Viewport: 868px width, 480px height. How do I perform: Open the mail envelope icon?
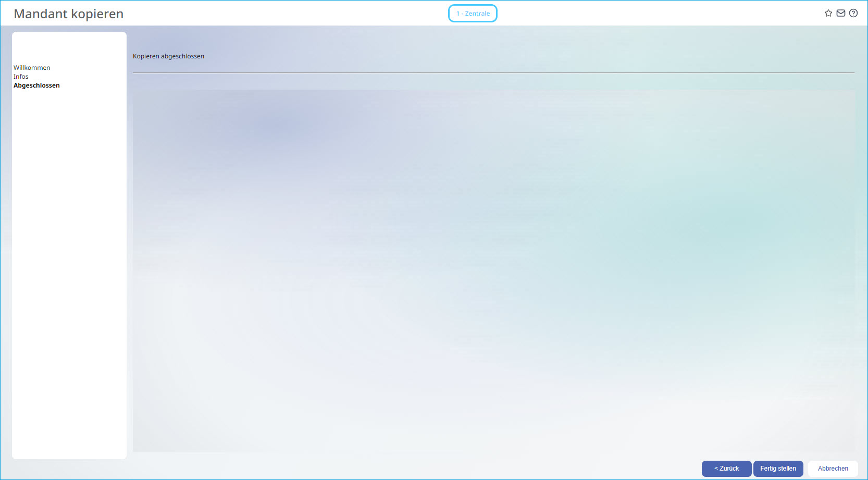pos(841,13)
